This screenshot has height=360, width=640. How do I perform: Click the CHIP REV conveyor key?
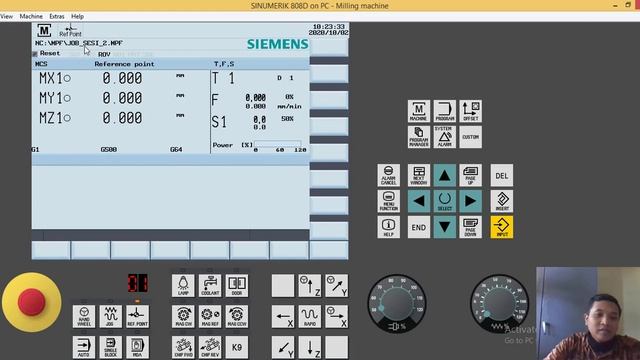210,347
